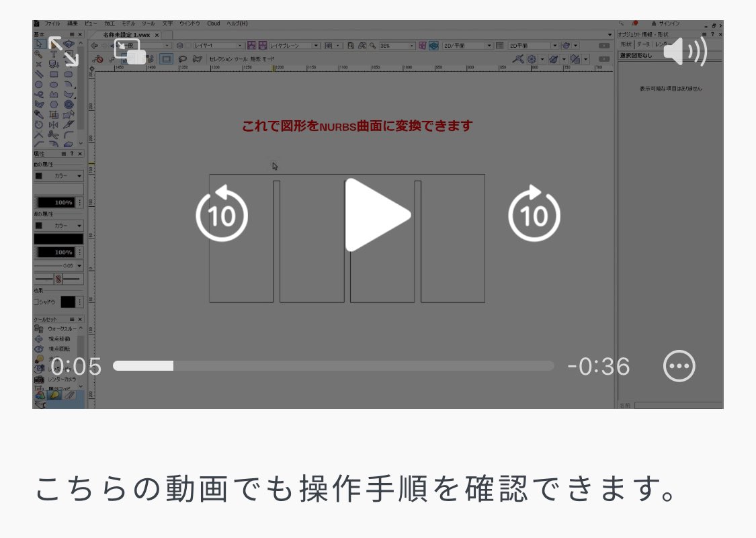Mute the video volume
The width and height of the screenshot is (756, 538).
(685, 51)
